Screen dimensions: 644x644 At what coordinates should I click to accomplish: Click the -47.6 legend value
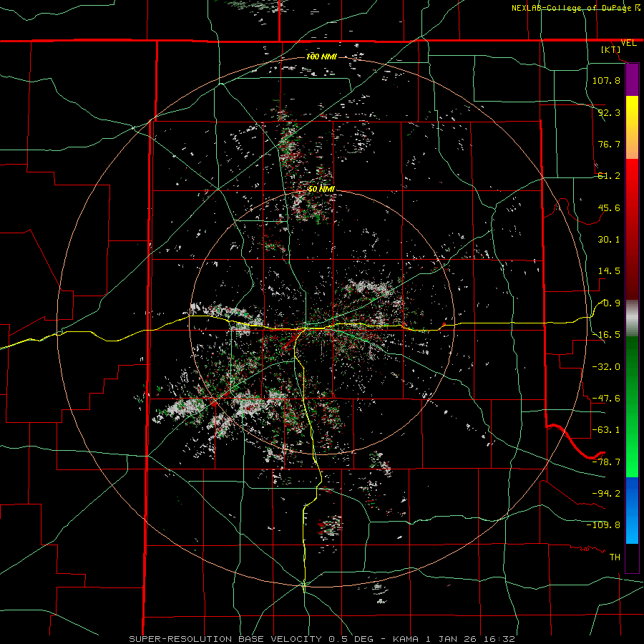pyautogui.click(x=606, y=399)
